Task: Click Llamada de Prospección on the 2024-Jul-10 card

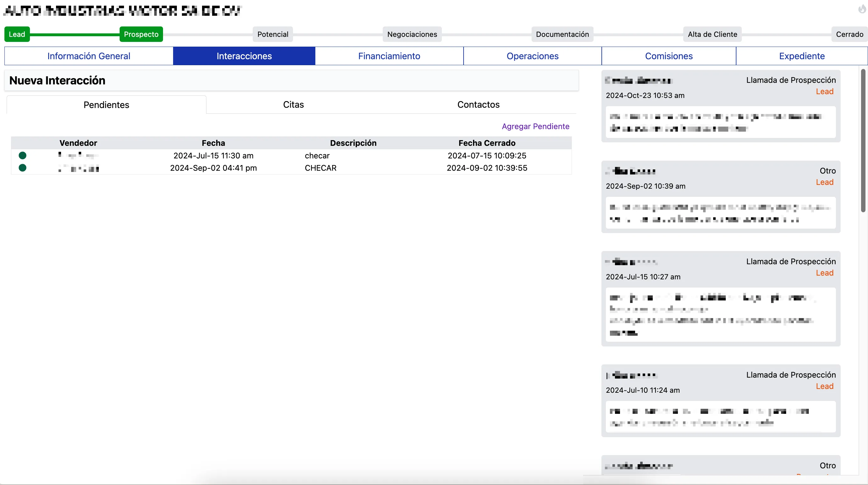Action: (x=791, y=375)
